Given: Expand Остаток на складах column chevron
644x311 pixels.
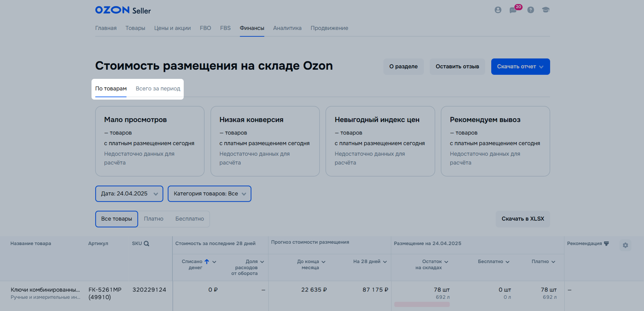Looking at the screenshot, I should tap(446, 262).
